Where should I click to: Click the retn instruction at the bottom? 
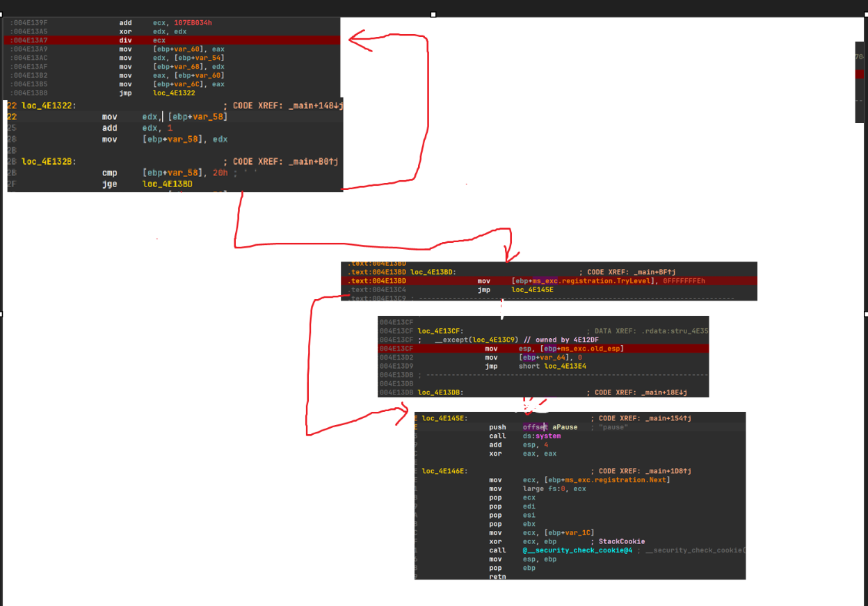(497, 577)
